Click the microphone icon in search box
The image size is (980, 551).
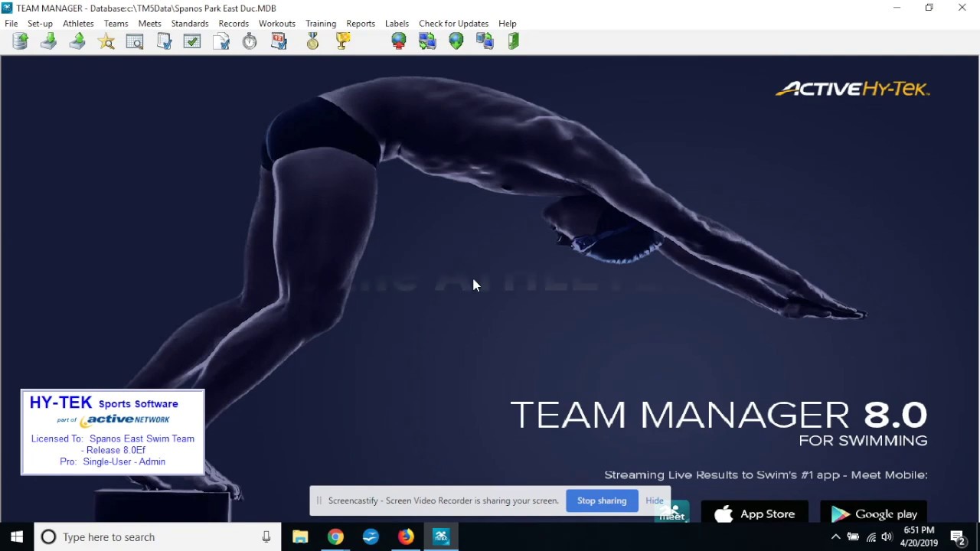[266, 537]
